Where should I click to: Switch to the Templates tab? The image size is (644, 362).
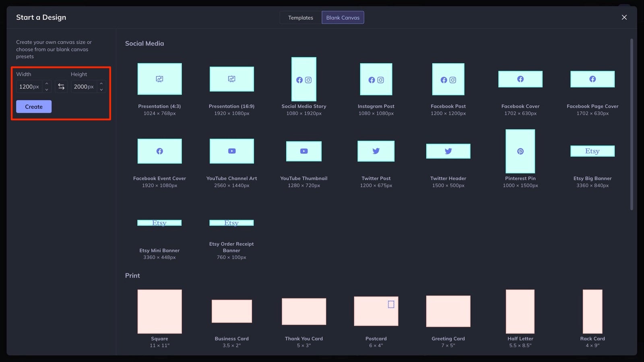click(300, 17)
